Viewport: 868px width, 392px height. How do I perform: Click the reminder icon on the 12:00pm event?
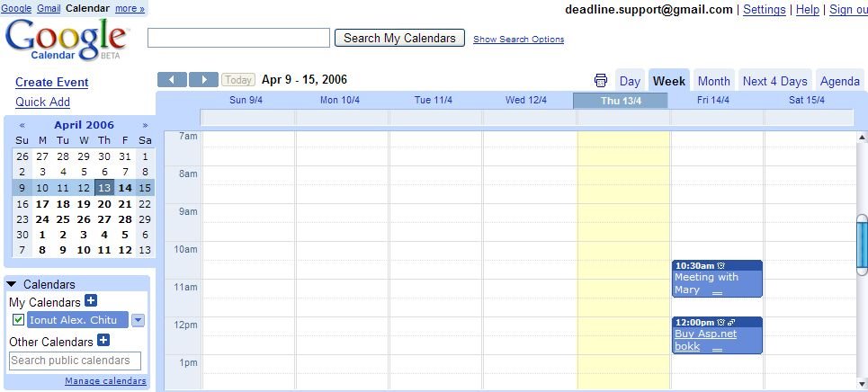tap(720, 322)
